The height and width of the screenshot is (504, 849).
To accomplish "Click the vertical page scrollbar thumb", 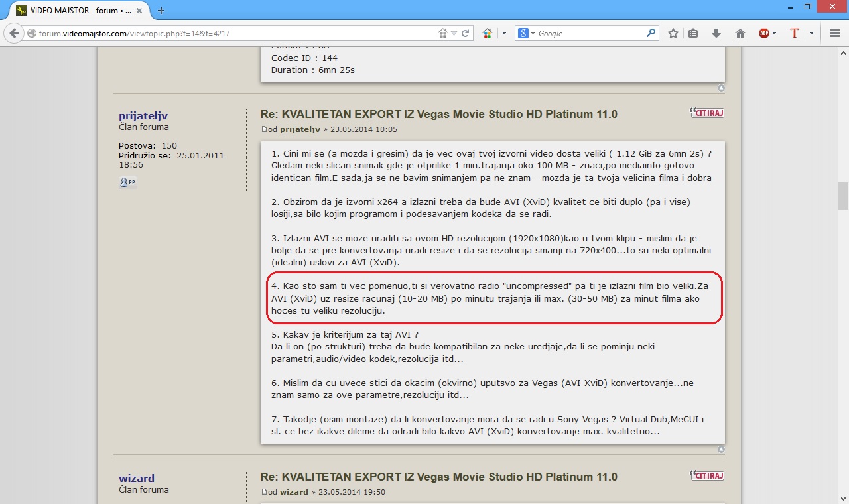I will pos(843,196).
